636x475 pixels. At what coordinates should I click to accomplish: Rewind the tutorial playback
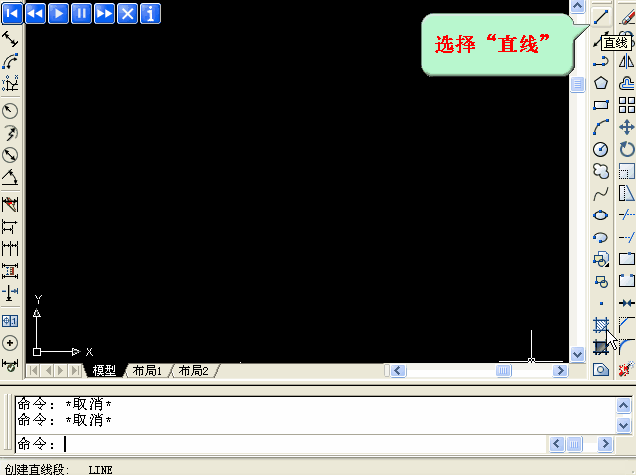click(35, 14)
